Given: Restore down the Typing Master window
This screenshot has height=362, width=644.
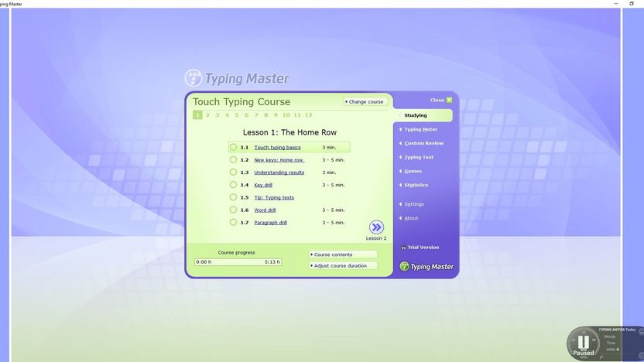Looking at the screenshot, I should click(x=632, y=3).
